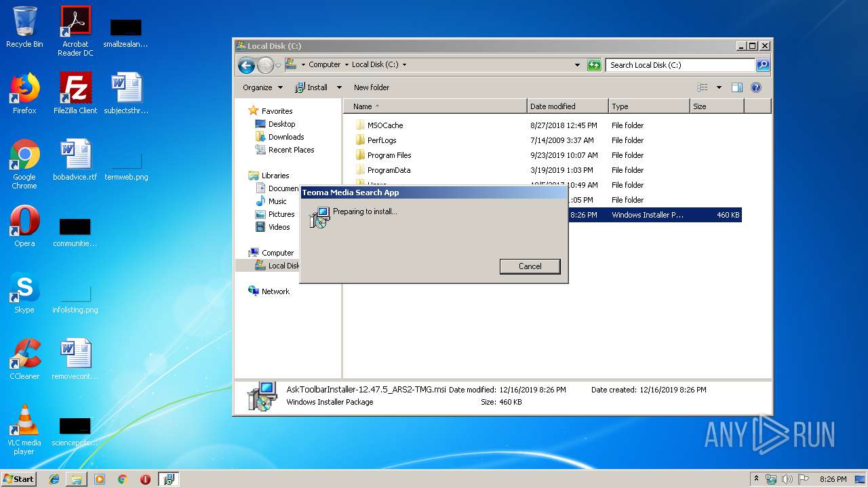Open Internet Explorer from the taskbar

point(54,479)
